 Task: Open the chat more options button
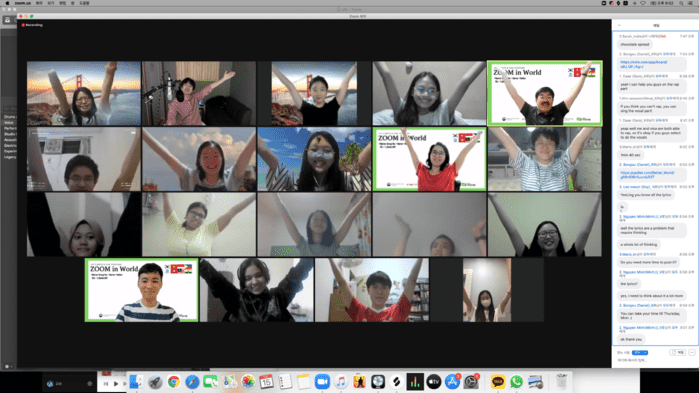point(691,352)
